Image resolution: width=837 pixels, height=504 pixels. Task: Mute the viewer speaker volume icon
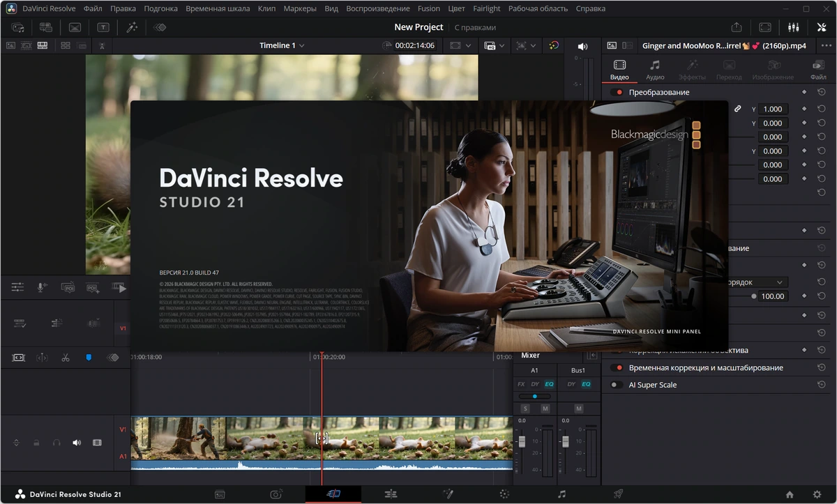583,46
